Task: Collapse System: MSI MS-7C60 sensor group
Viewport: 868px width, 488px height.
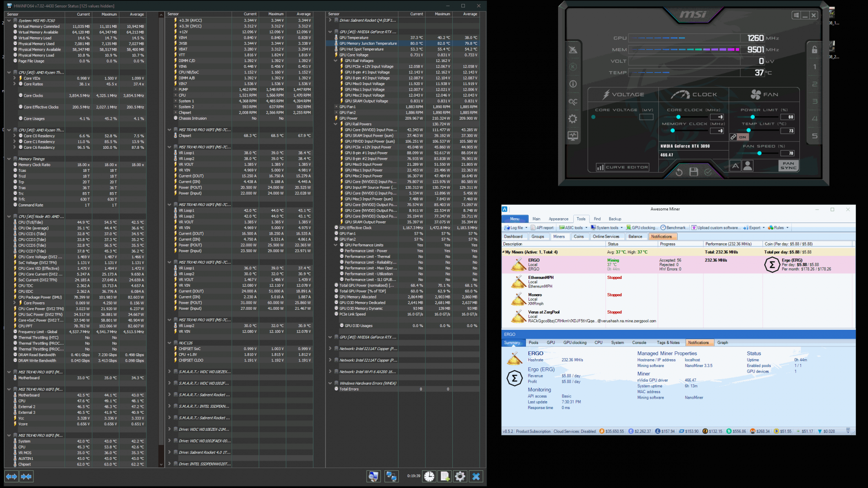Action: tap(9, 20)
